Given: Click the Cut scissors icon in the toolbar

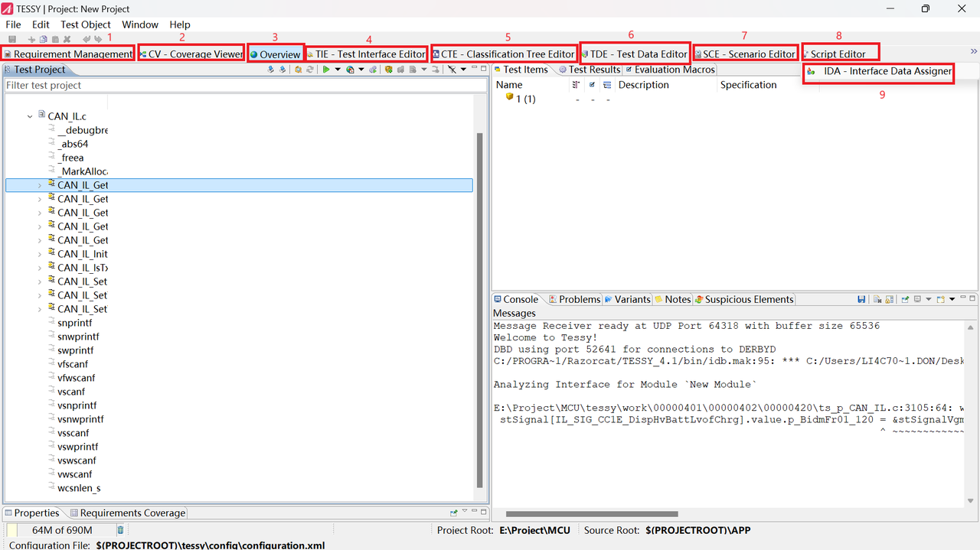Looking at the screenshot, I should (x=31, y=39).
